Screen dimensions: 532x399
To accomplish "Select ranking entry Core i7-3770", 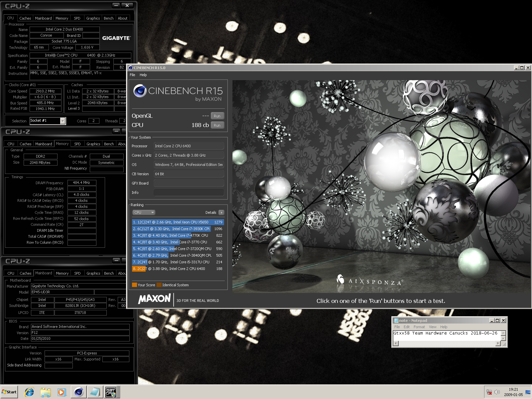I will (178, 242).
